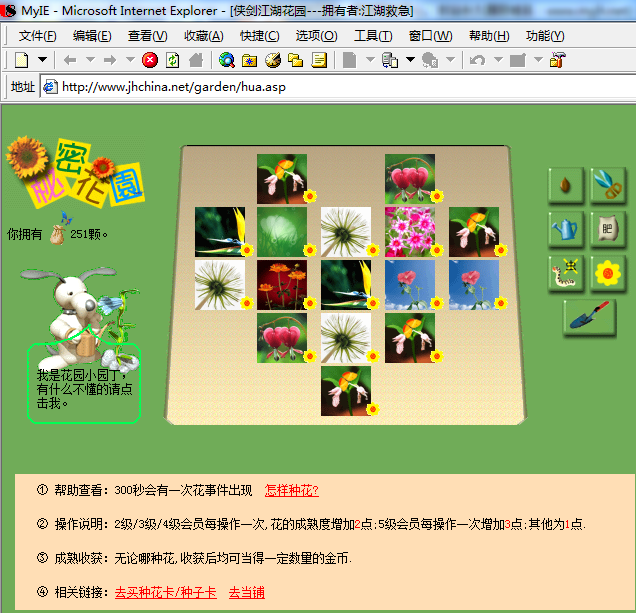This screenshot has width=636, height=613.
Task: Select the blue watering can tool
Action: tap(566, 229)
